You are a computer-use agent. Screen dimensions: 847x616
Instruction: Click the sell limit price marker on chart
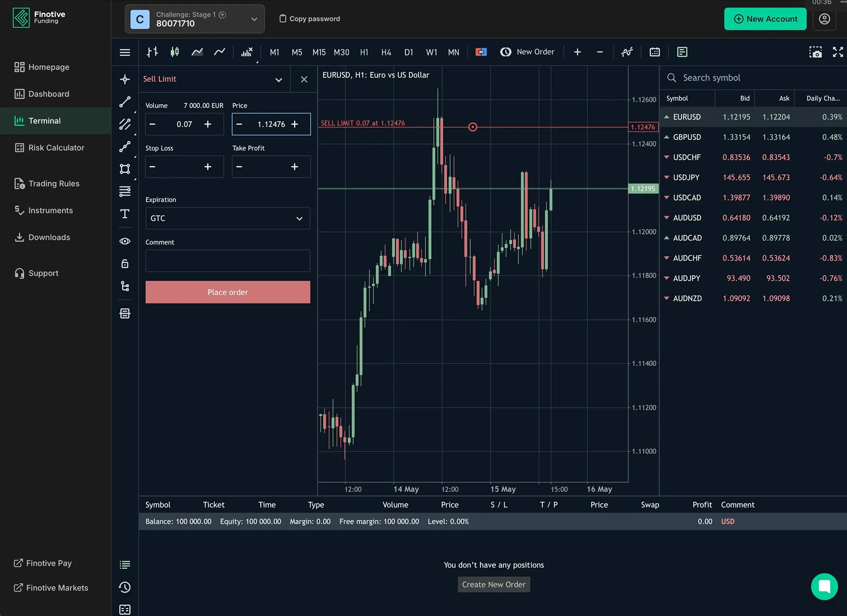472,127
